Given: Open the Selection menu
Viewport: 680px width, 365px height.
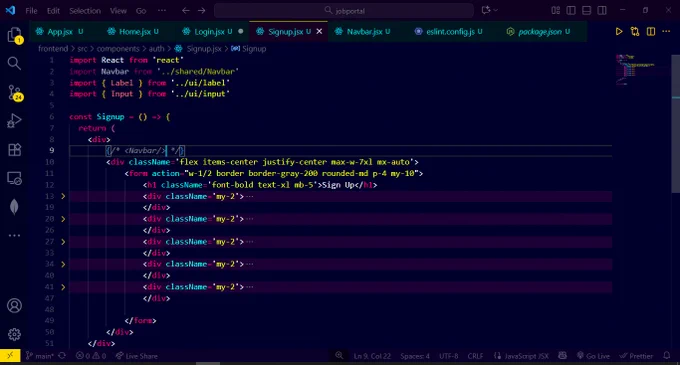Looking at the screenshot, I should click(85, 11).
